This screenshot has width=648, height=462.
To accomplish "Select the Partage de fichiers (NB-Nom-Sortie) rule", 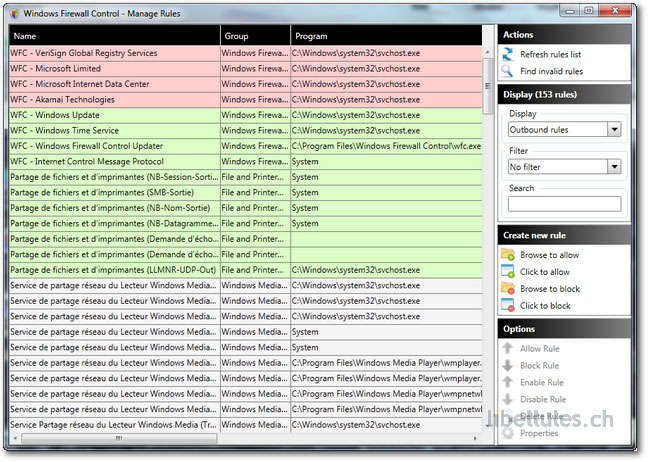I will (245, 208).
